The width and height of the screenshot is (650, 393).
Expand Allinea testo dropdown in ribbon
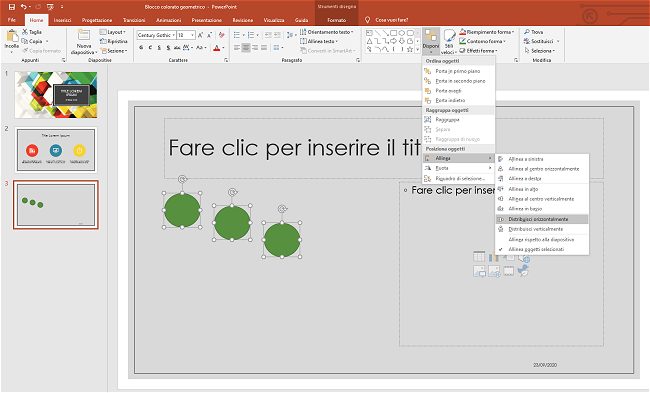(x=319, y=41)
